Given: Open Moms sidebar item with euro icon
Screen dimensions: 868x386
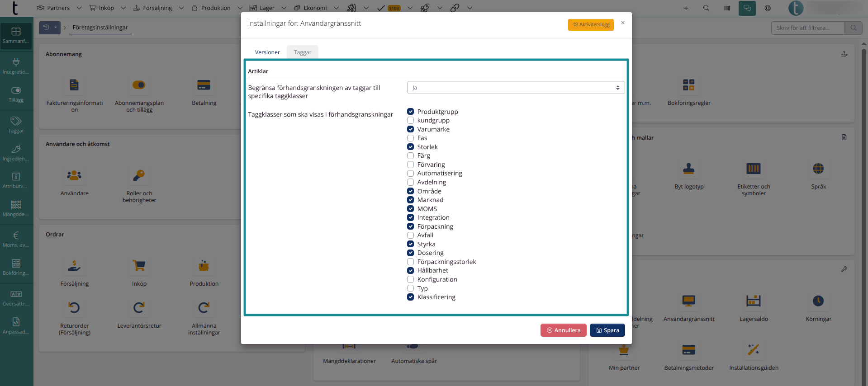Looking at the screenshot, I should [16, 240].
